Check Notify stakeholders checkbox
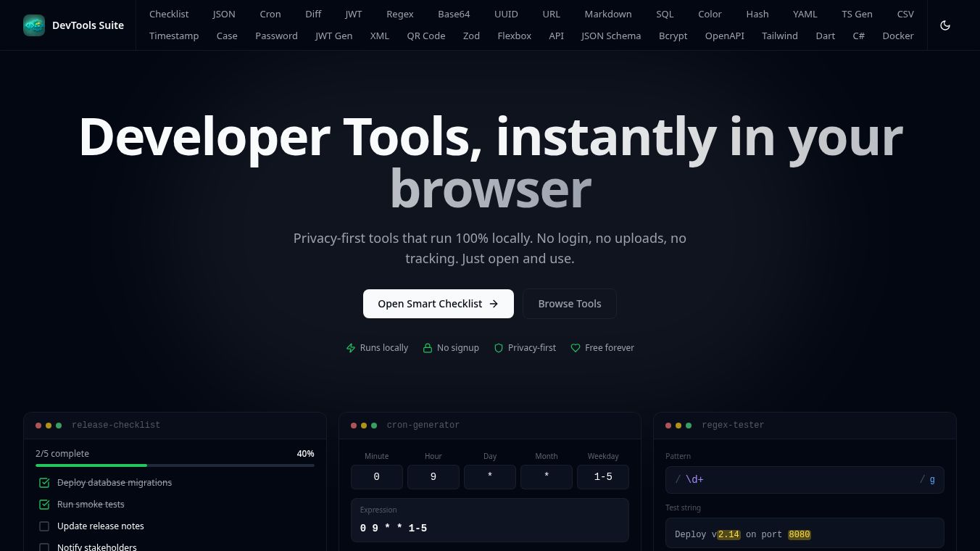This screenshot has height=551, width=980. coord(44,547)
